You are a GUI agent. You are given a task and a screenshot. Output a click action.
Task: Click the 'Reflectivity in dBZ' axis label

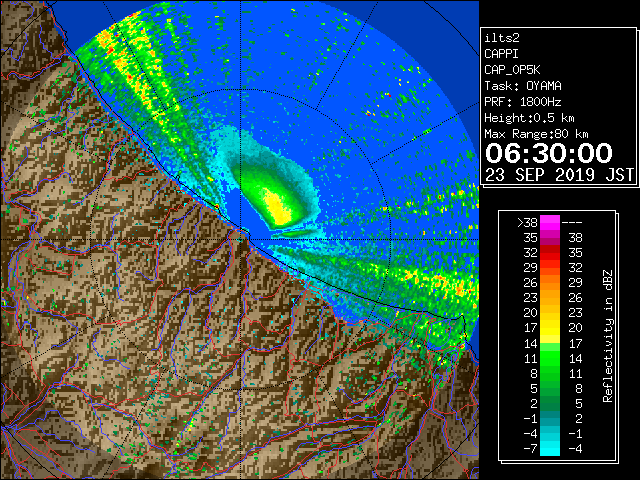[x=608, y=336]
